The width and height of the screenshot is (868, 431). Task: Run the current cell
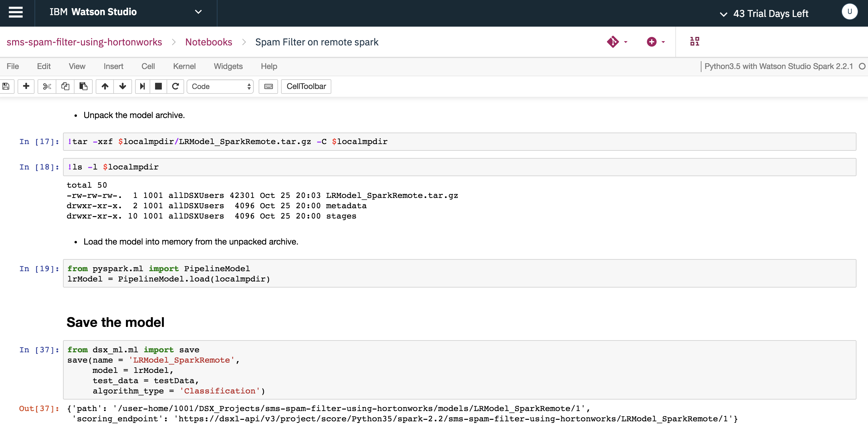(x=143, y=87)
